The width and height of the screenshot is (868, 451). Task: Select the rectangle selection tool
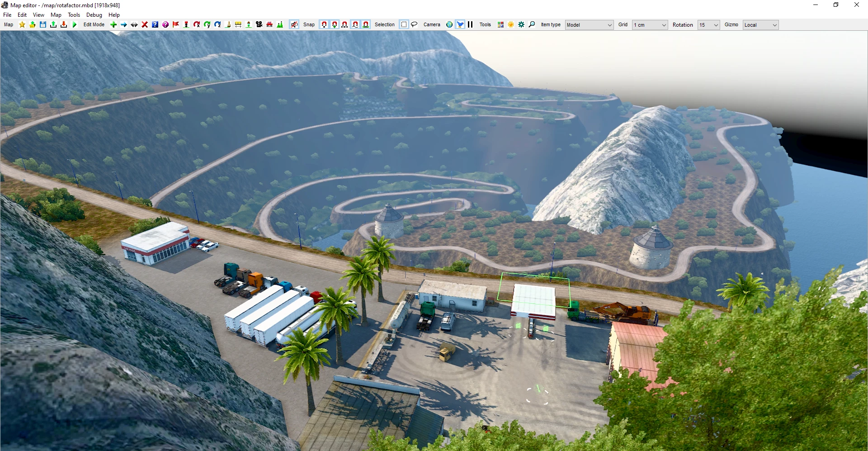[x=404, y=24]
